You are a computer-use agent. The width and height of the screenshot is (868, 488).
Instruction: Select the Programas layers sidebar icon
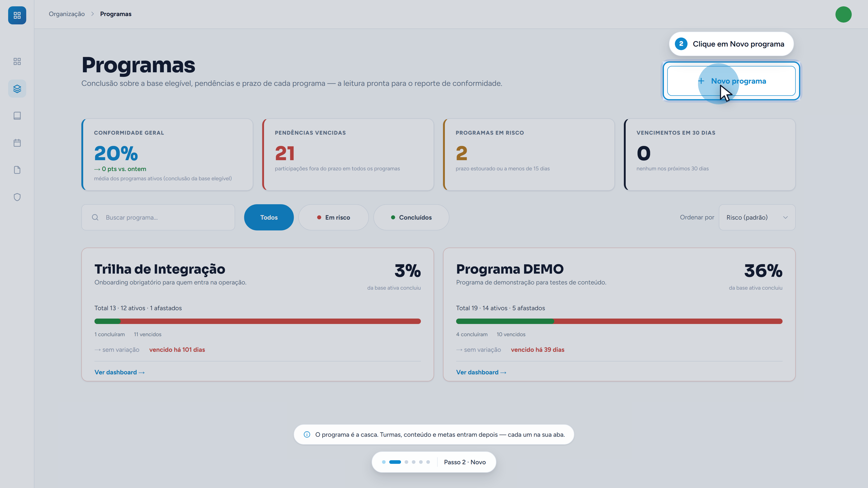(17, 89)
